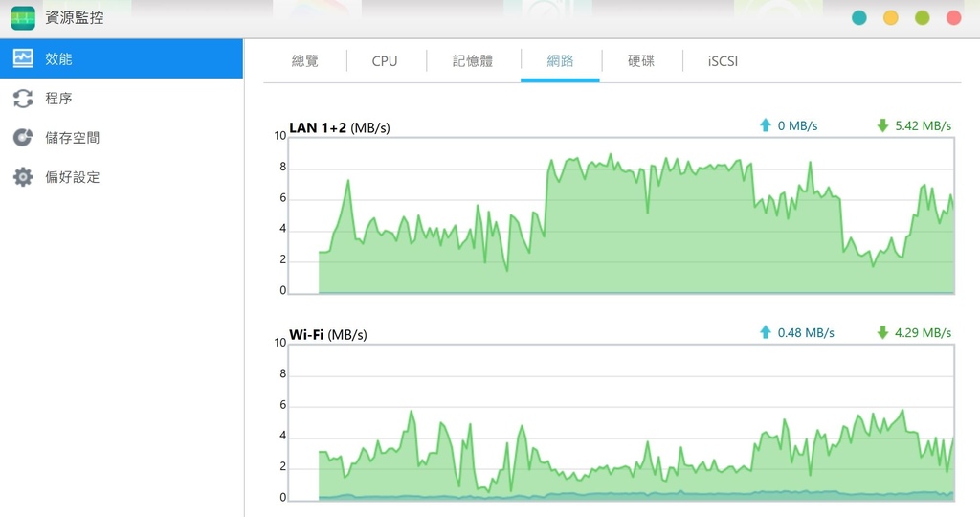Click inside the LAN 1+2 traffic graph
Image resolution: width=980 pixels, height=517 pixels.
[x=621, y=215]
